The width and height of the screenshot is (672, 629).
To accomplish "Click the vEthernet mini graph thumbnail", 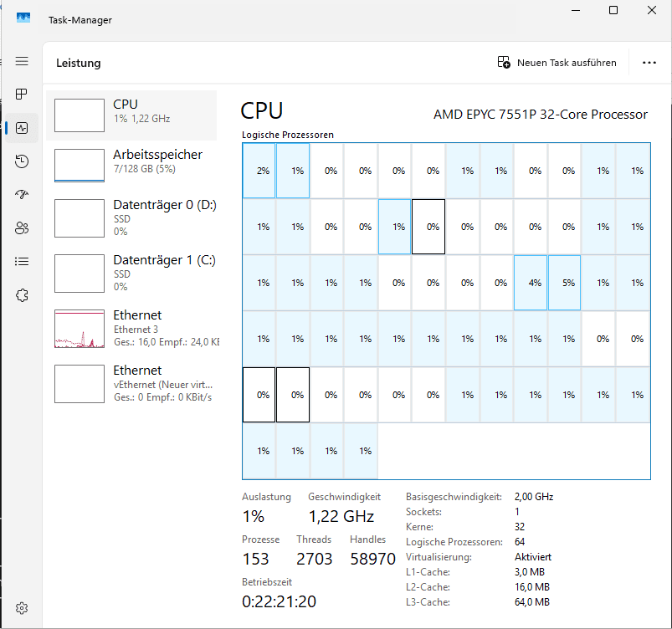I will click(x=80, y=384).
